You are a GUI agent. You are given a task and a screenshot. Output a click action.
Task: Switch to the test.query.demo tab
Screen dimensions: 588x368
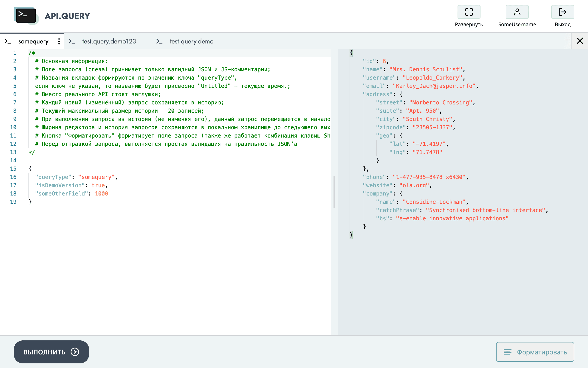click(192, 41)
